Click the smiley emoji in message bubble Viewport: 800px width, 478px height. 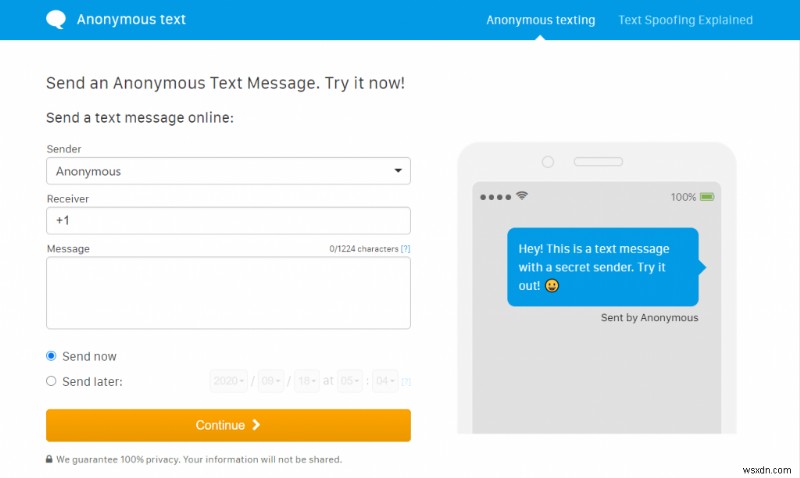point(552,286)
